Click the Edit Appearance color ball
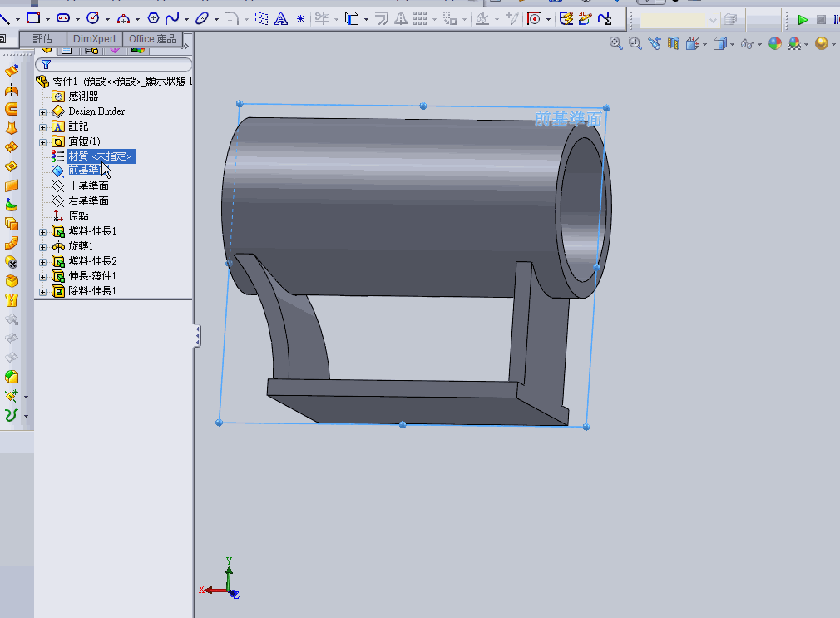Image resolution: width=840 pixels, height=618 pixels. (774, 43)
